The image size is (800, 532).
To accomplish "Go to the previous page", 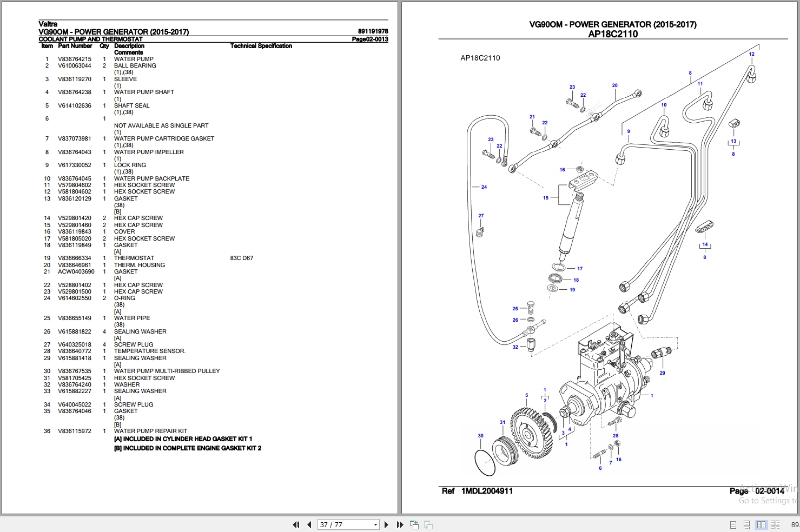I will pyautogui.click(x=309, y=524).
